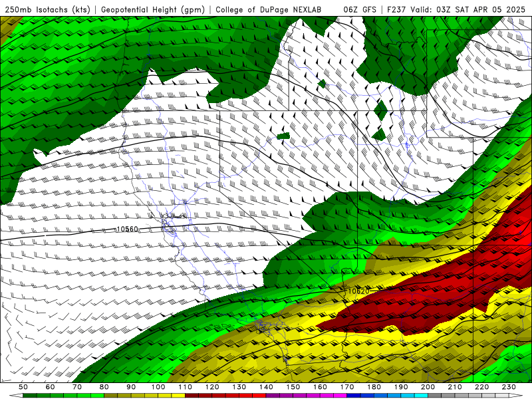Select the 'College of DuPage NEXLAB' header text
The image size is (532, 399).
[x=269, y=10]
